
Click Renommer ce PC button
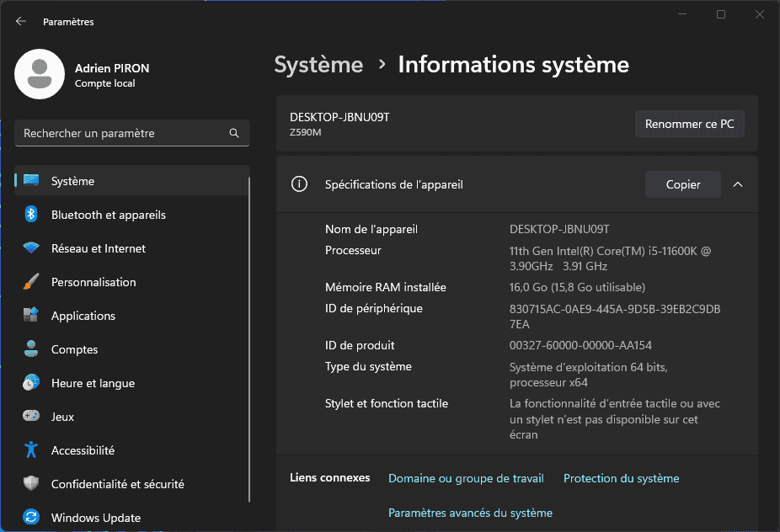pos(690,124)
